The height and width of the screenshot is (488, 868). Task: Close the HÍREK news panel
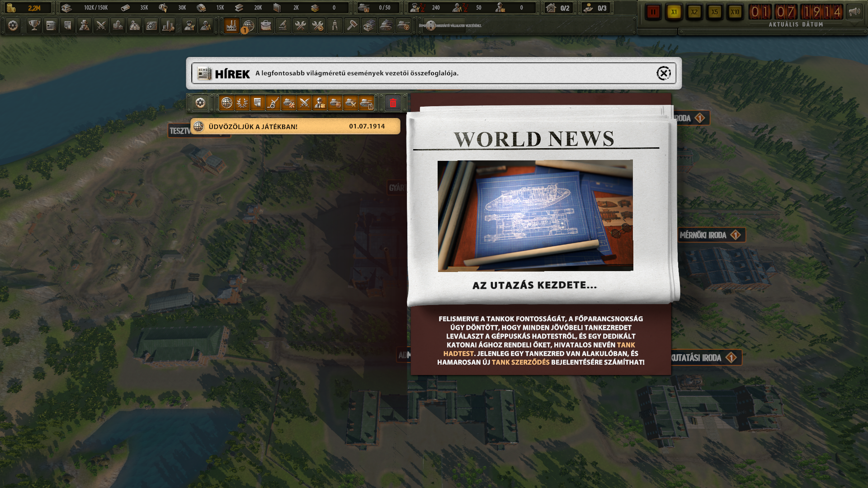point(663,73)
